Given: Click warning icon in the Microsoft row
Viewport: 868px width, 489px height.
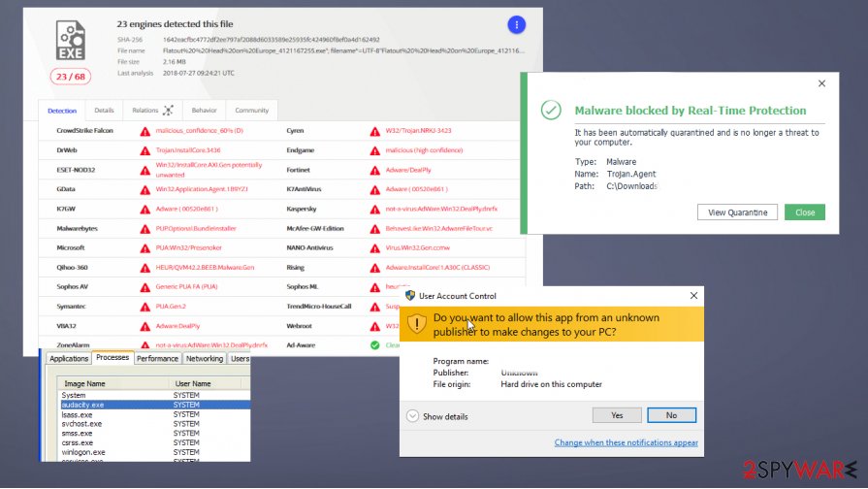Looking at the screenshot, I should (145, 248).
